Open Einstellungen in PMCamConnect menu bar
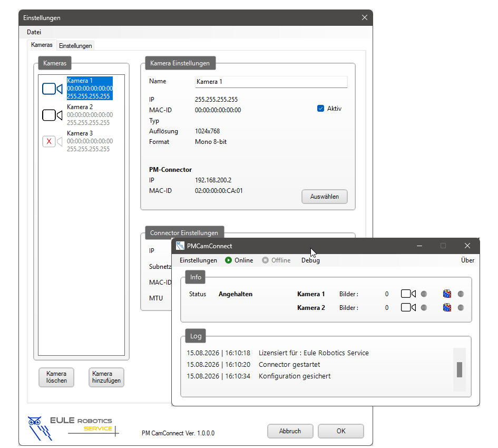Image resolution: width=498 pixels, height=448 pixels. pyautogui.click(x=198, y=260)
